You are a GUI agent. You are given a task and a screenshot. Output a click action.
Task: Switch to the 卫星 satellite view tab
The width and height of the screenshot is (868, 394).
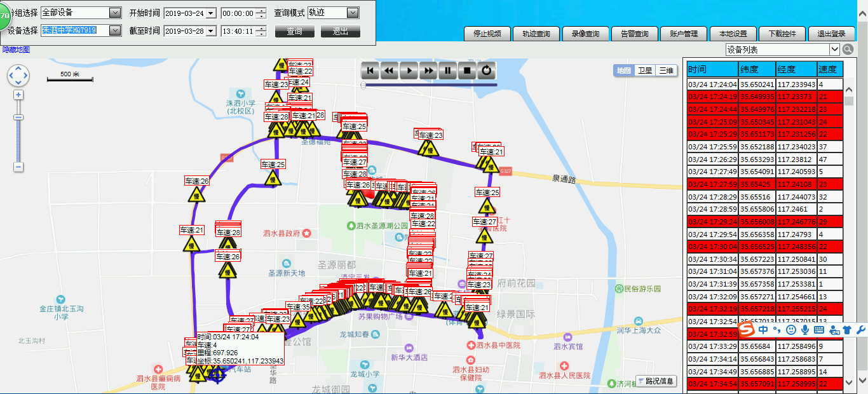coord(646,71)
